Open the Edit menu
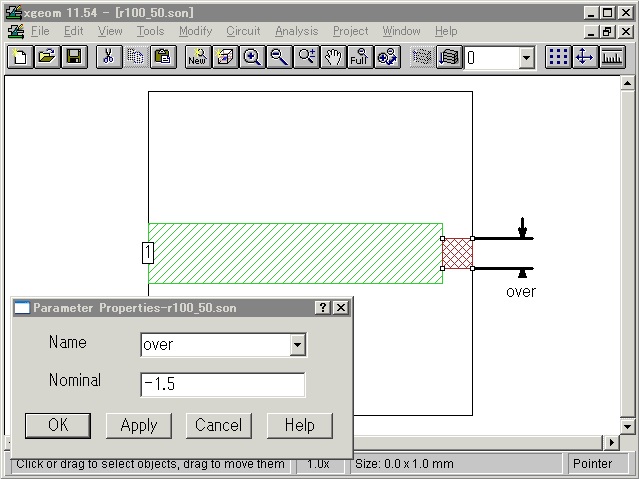639x479 pixels. (73, 31)
